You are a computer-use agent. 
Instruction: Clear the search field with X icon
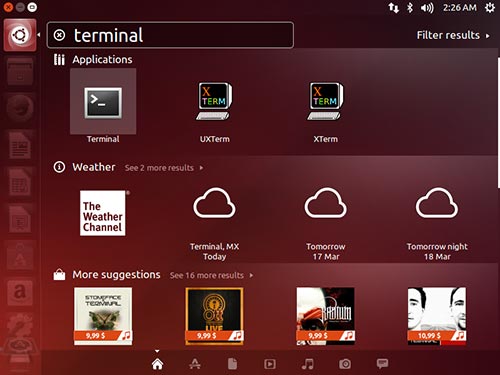[59, 35]
